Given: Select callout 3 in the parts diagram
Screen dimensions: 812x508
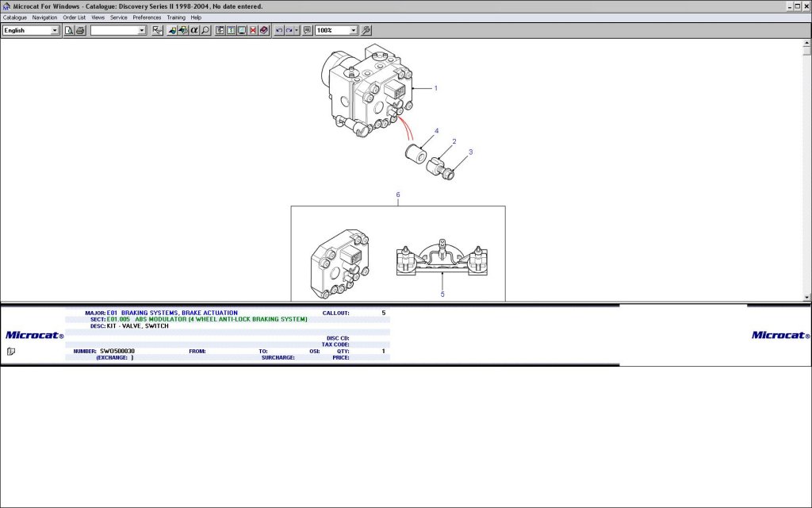Looking at the screenshot, I should pos(470,152).
